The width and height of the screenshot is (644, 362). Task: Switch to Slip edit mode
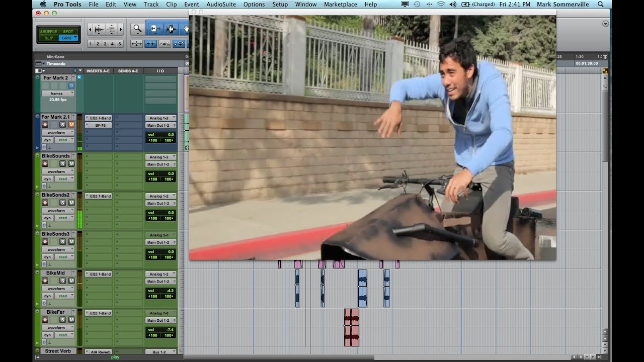pos(49,38)
